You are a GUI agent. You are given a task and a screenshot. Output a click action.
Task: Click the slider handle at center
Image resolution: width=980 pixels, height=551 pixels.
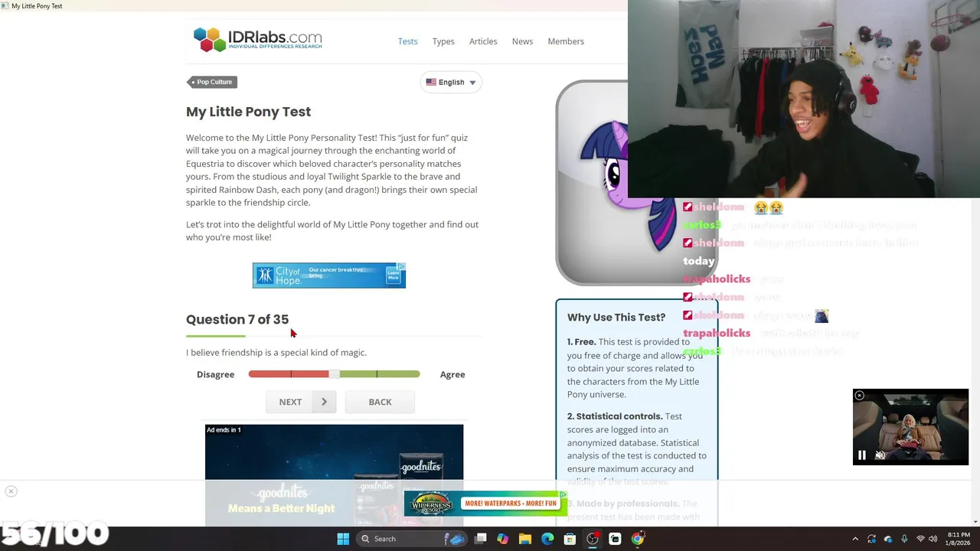click(334, 374)
